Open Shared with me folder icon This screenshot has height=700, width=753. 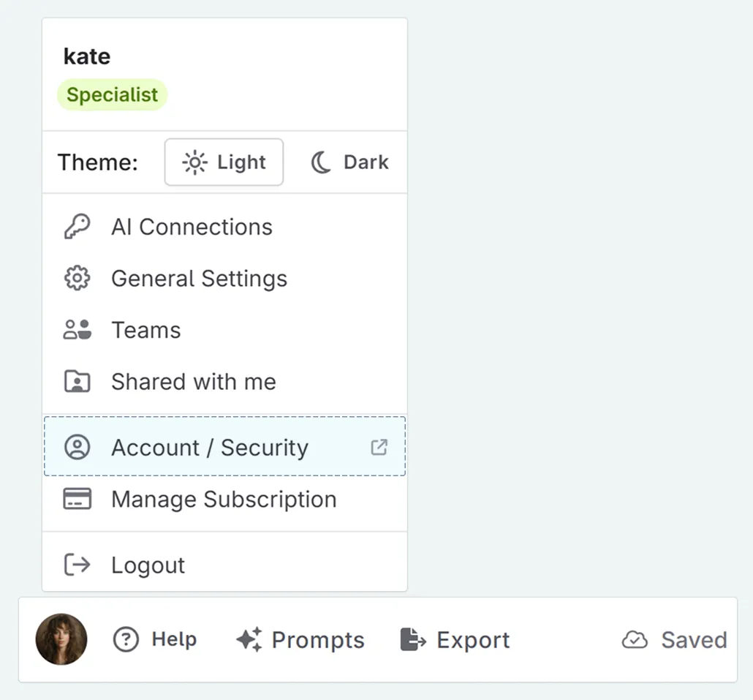pyautogui.click(x=77, y=381)
